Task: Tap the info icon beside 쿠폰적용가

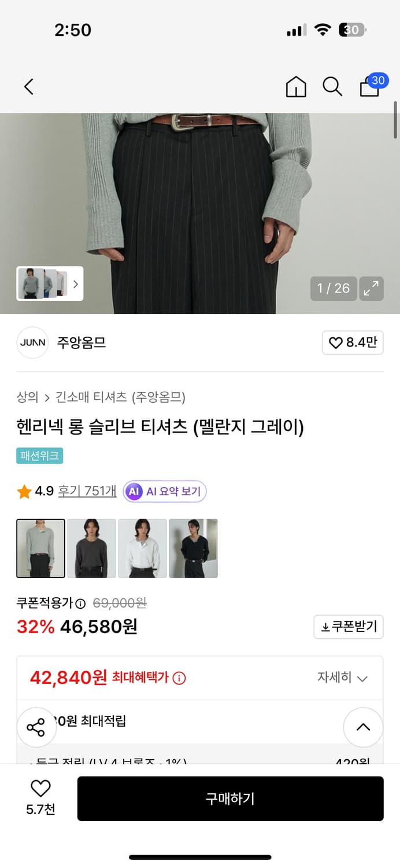Action: (x=79, y=603)
